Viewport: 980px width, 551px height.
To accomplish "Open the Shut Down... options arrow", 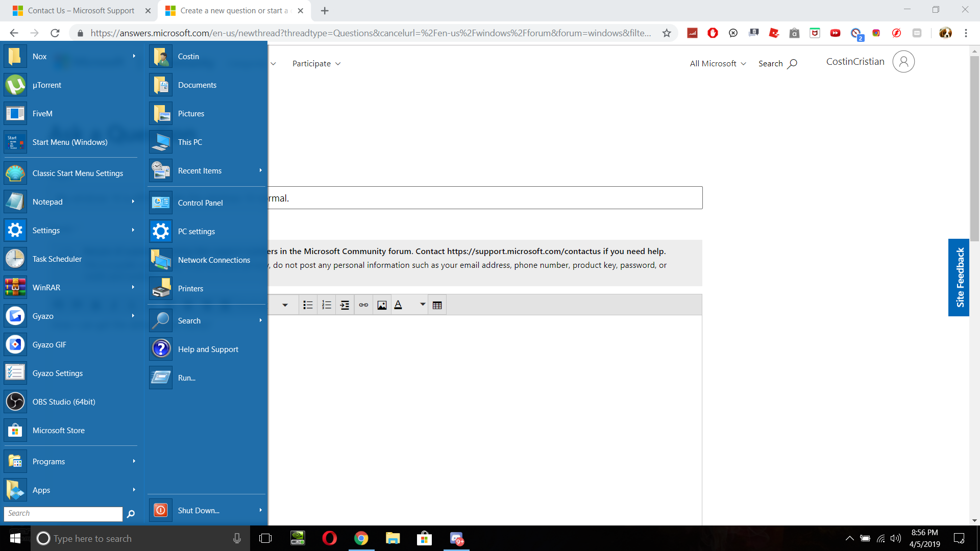I will 260,510.
